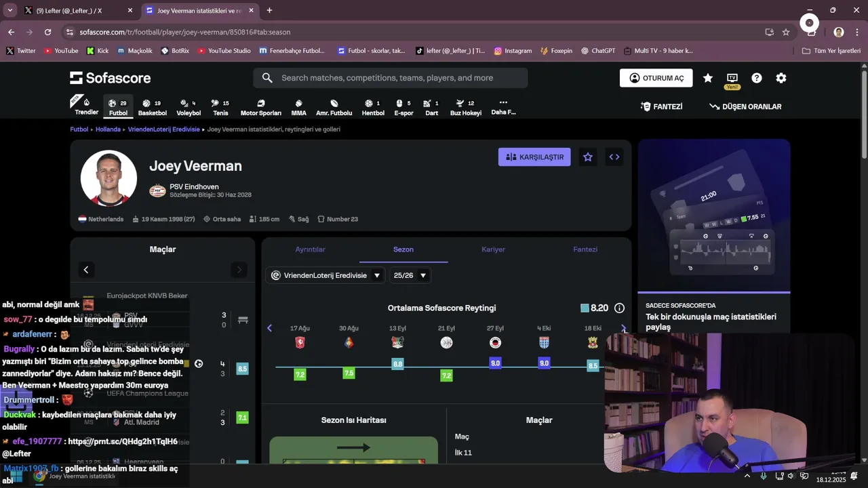Select the Futbol sport category
The height and width of the screenshot is (488, 868).
(118, 107)
